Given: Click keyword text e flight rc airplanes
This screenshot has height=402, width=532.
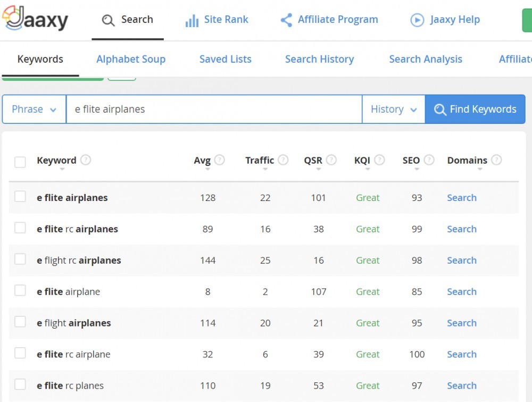Looking at the screenshot, I should point(79,260).
